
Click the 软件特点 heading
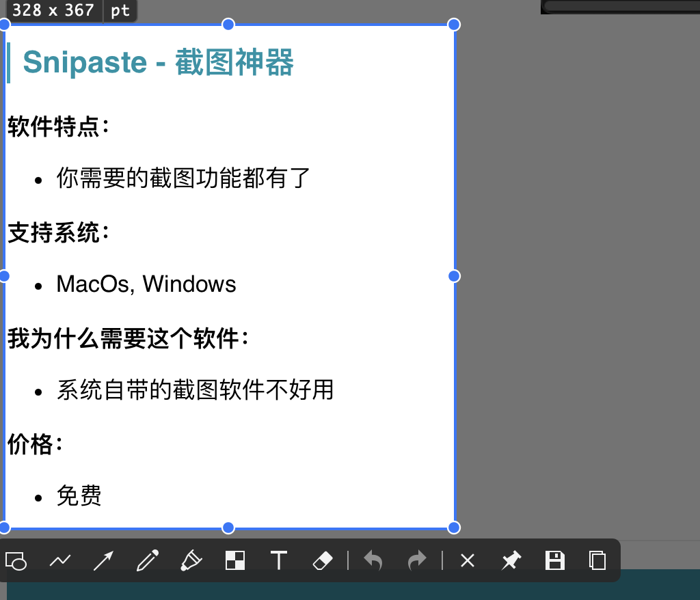pos(59,126)
